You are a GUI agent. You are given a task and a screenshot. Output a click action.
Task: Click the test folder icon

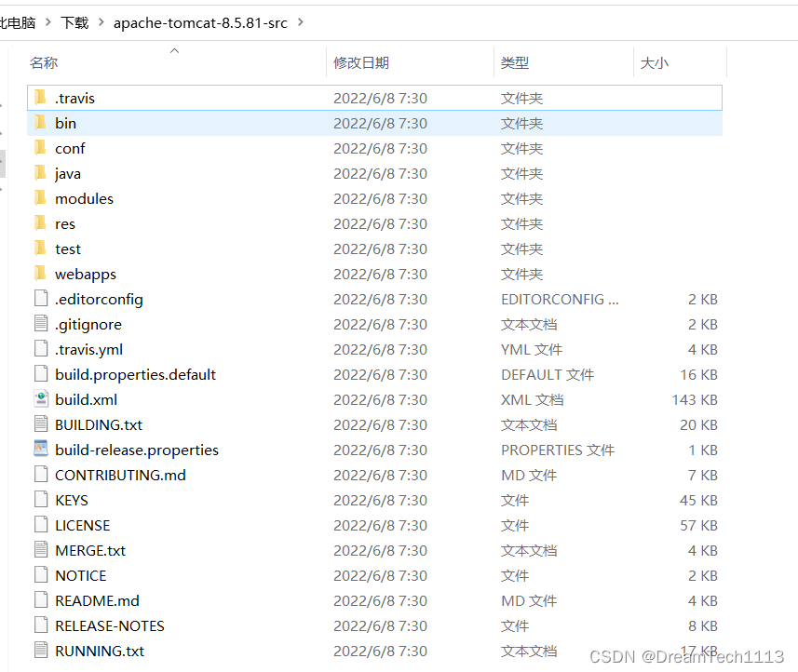click(x=41, y=249)
